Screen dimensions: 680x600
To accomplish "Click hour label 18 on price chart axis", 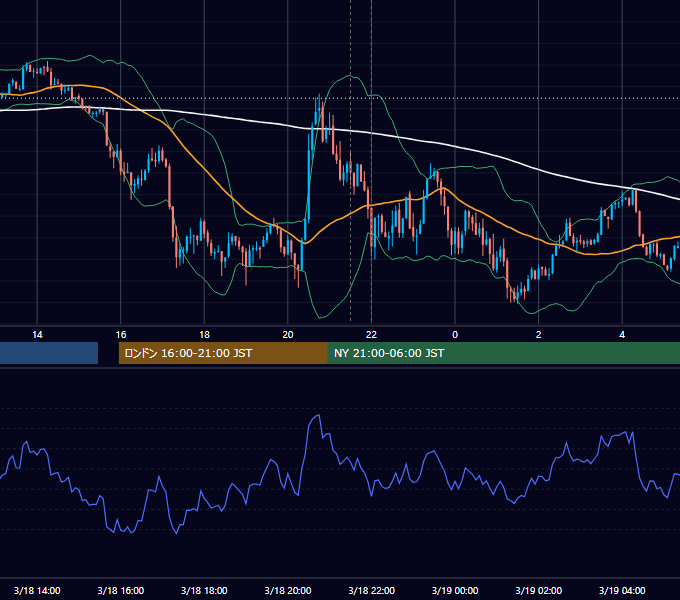I will (x=204, y=335).
